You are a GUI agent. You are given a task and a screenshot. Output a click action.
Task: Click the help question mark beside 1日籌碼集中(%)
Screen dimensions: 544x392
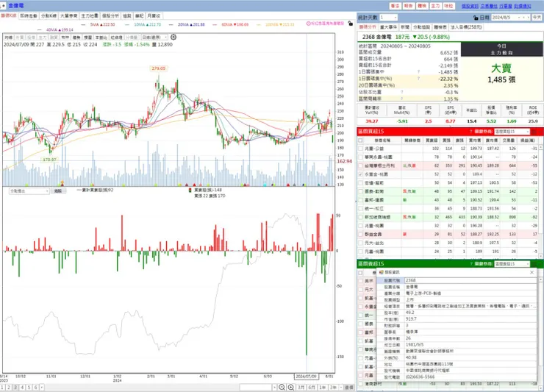tap(418, 79)
